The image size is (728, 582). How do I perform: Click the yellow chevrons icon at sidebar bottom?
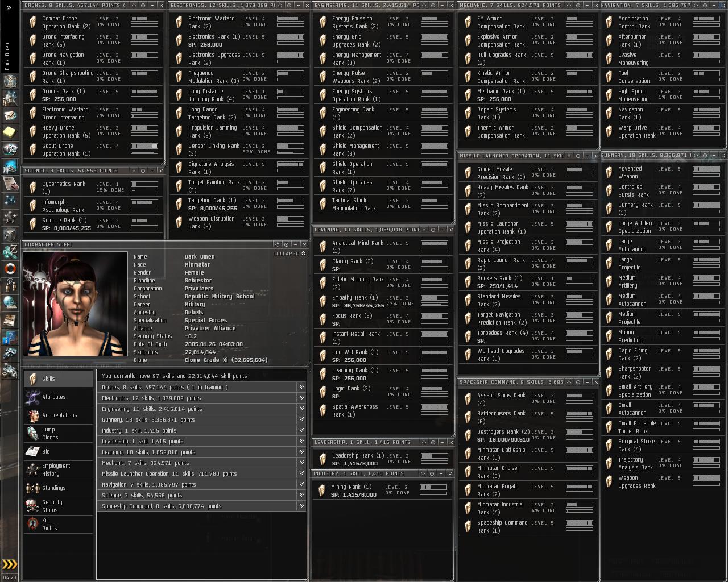[x=10, y=564]
